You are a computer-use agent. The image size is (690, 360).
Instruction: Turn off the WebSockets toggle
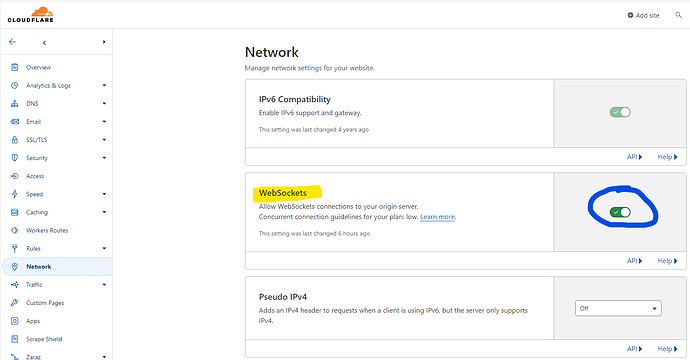point(620,212)
